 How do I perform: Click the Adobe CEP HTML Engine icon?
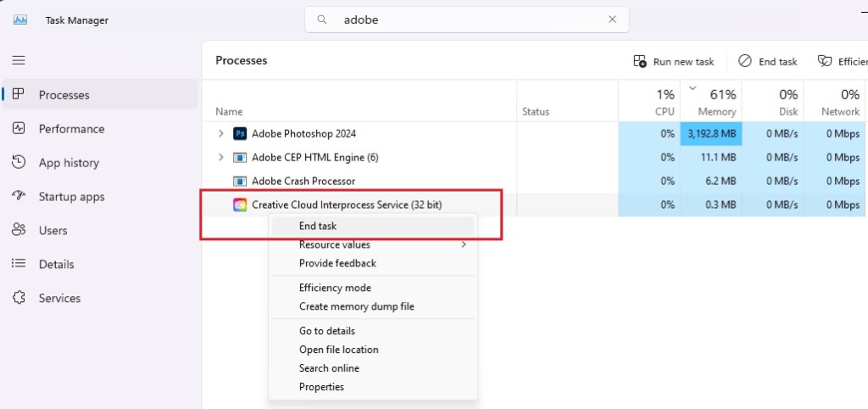click(240, 157)
